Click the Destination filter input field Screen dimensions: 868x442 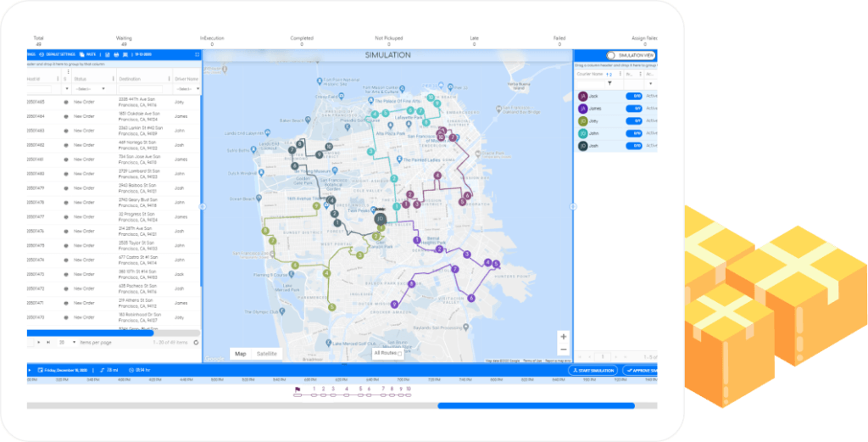click(x=140, y=88)
